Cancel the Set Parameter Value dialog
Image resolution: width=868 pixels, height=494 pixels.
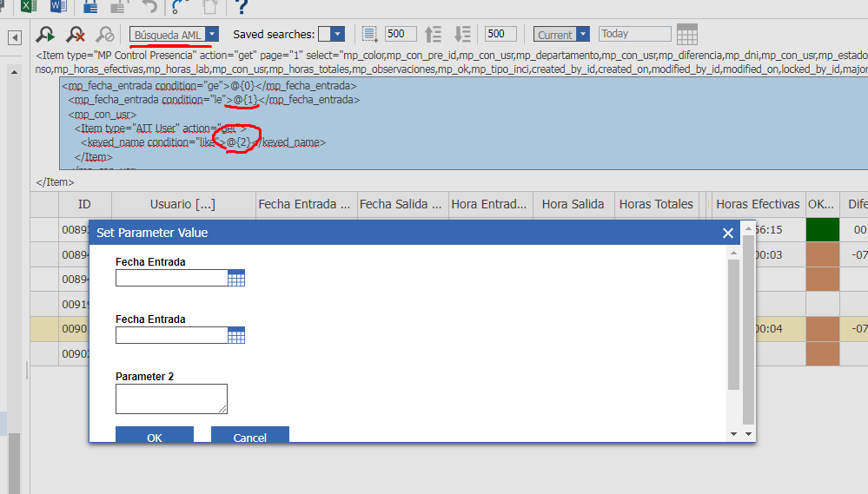[x=249, y=435]
